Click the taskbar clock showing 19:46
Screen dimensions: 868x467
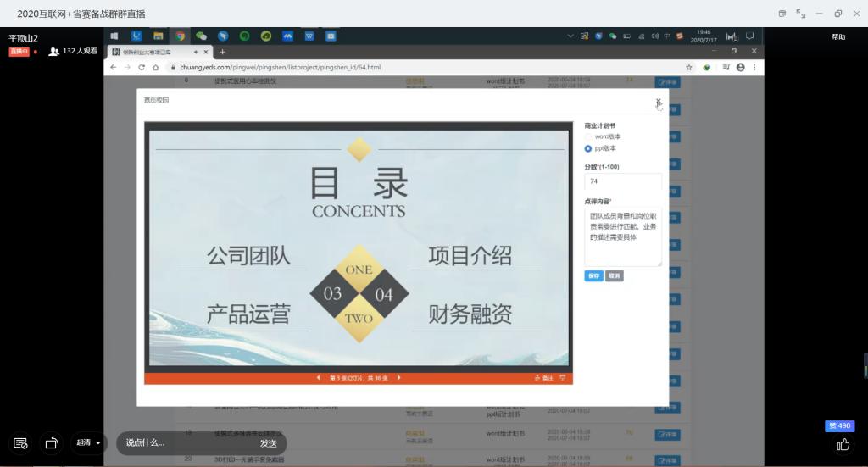point(704,36)
